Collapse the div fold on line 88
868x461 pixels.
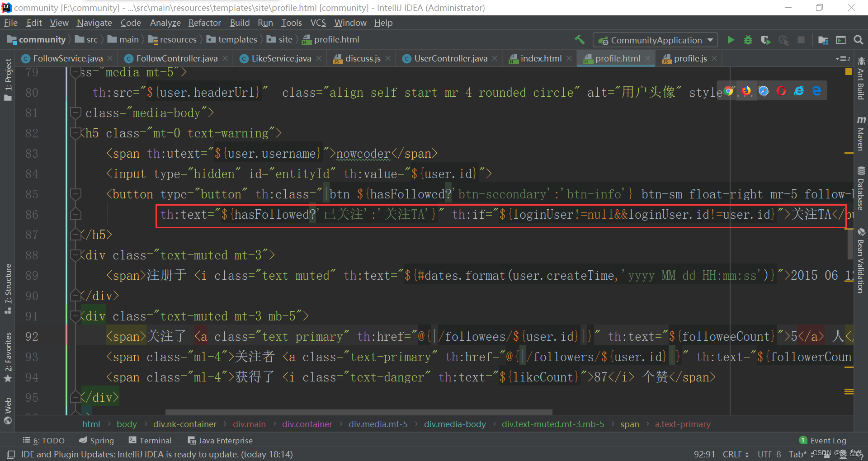point(75,255)
